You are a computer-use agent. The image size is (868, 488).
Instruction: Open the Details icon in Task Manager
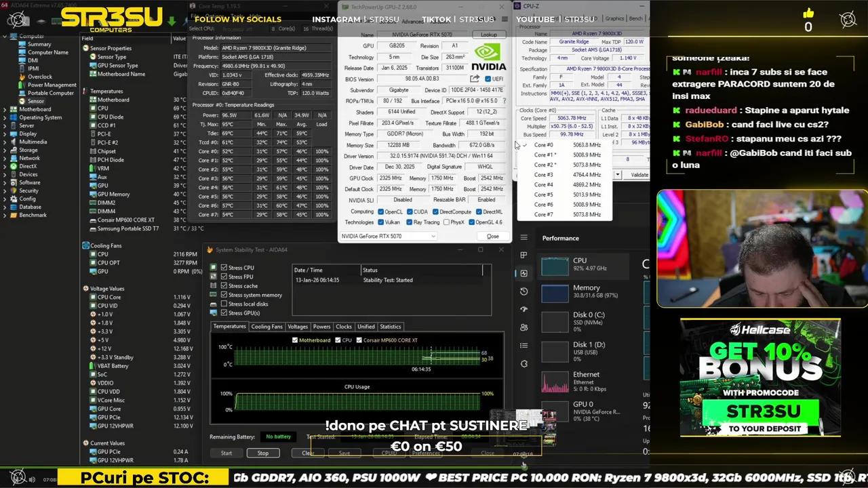click(524, 346)
